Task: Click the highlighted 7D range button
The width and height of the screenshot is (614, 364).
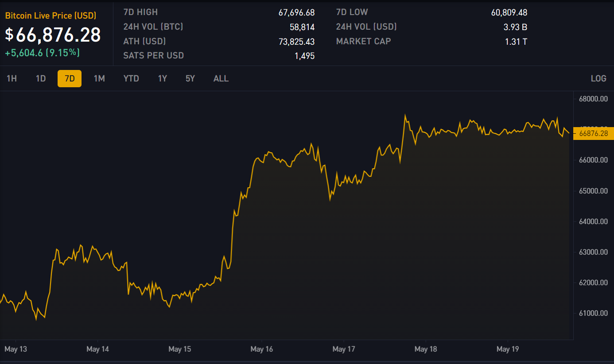Action: click(x=70, y=78)
